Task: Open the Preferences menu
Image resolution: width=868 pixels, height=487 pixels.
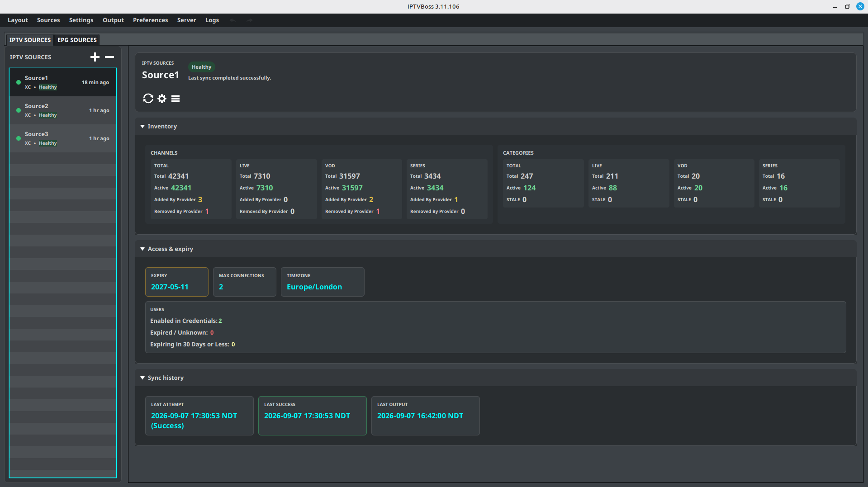Action: click(x=150, y=20)
